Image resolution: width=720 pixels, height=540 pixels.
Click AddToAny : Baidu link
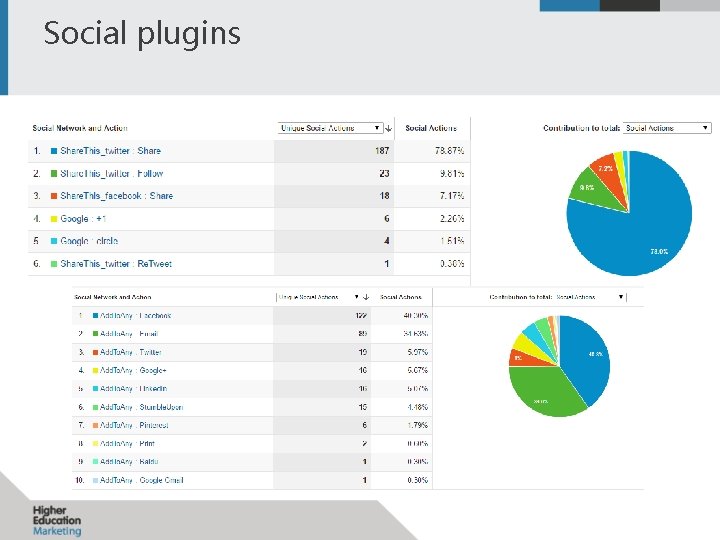click(129, 461)
